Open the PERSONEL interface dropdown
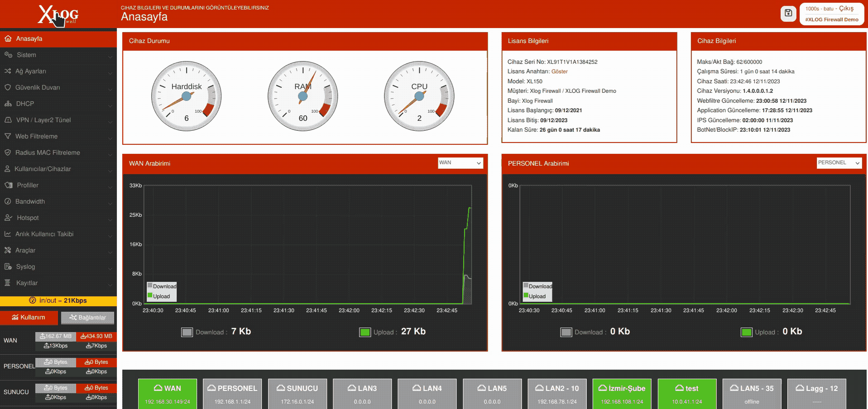 [x=839, y=163]
